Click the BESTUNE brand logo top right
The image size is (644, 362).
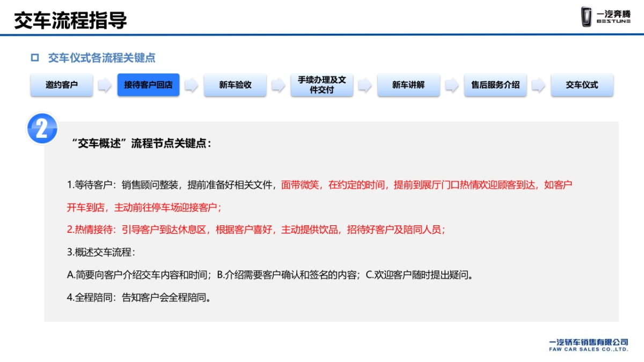tap(605, 17)
